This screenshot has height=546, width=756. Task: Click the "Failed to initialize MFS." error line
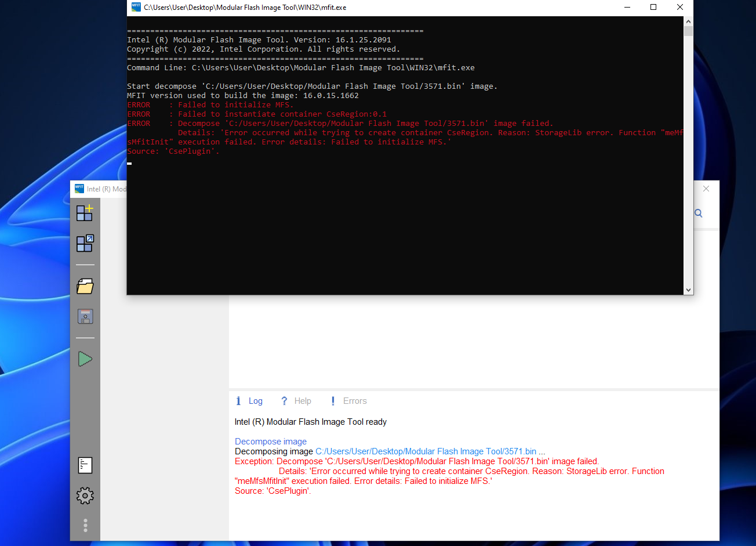point(210,105)
